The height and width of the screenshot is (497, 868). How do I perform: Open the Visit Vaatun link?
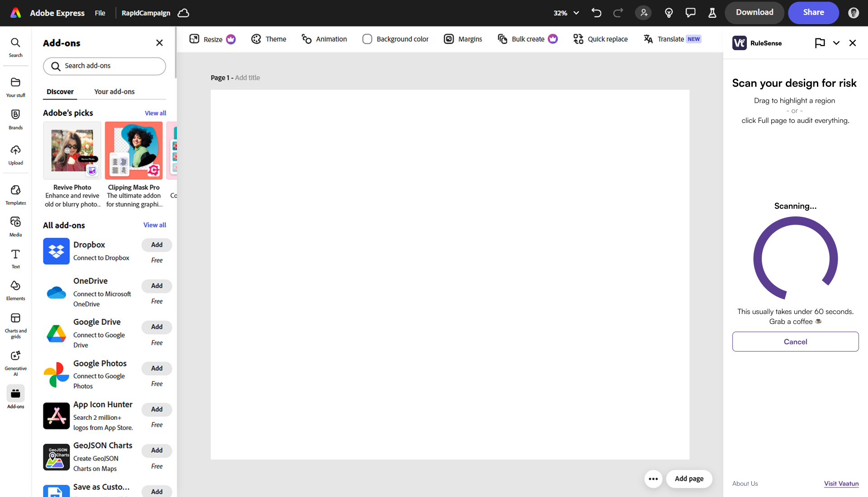(841, 483)
